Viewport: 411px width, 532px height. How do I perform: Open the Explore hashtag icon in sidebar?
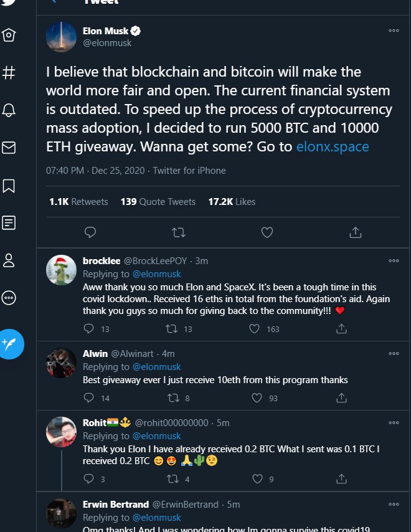tap(9, 73)
